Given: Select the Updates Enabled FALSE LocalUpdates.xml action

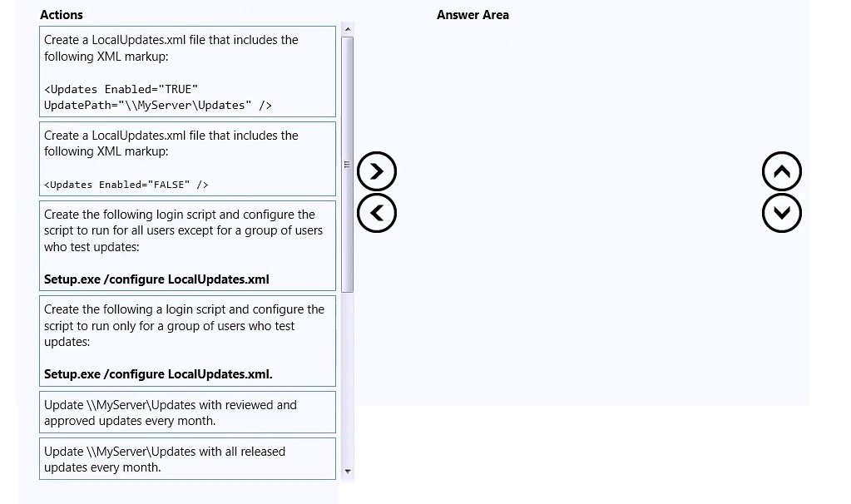Looking at the screenshot, I should pos(187,159).
